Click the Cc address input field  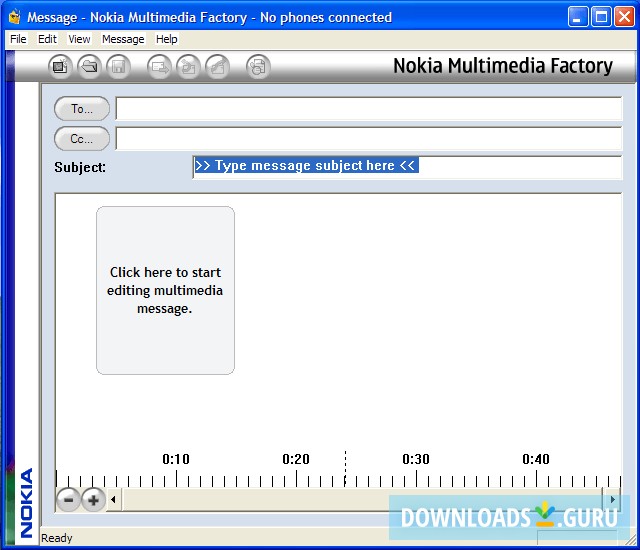(x=369, y=139)
